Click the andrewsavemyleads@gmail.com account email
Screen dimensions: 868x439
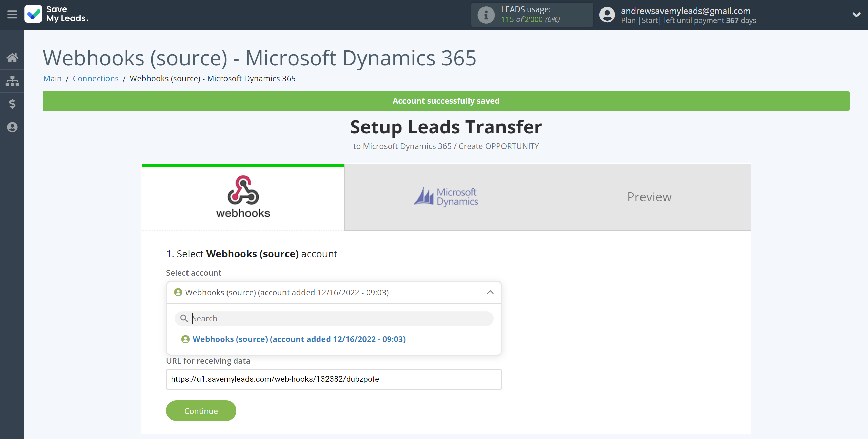coord(686,11)
